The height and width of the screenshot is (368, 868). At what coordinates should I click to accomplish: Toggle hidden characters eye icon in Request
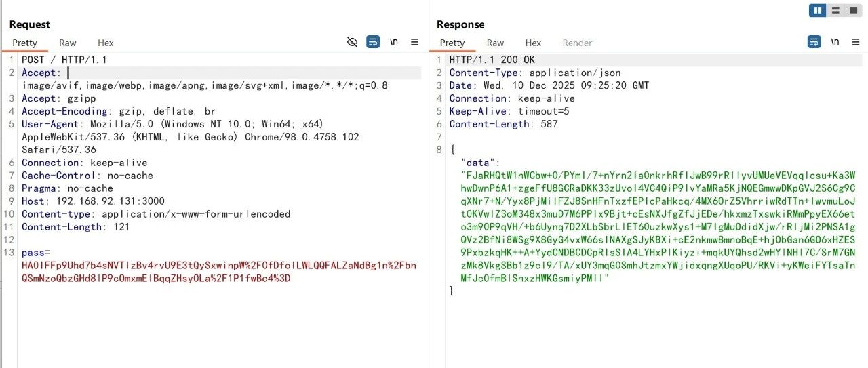[x=352, y=42]
